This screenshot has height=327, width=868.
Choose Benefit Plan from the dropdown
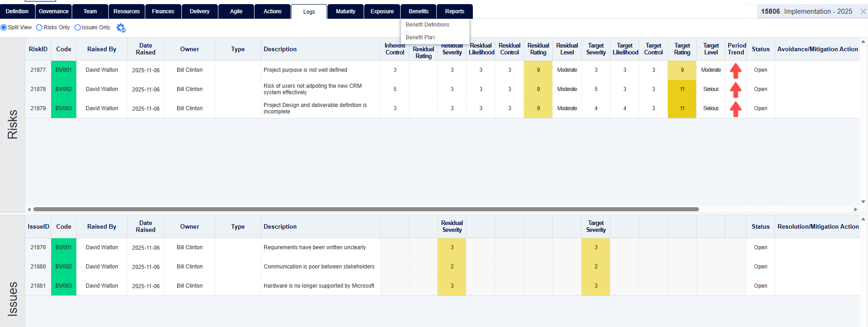420,38
